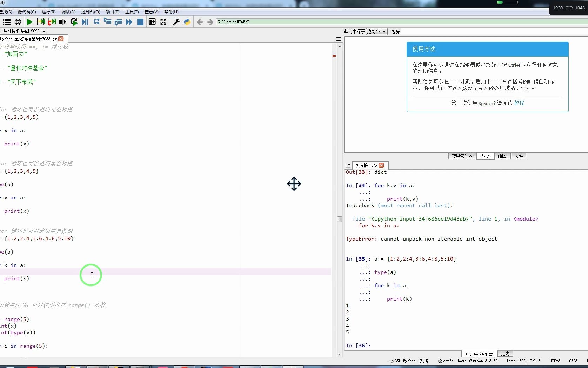Open the 查看(V) menu
Screen dimensions: 588x368
tap(151, 12)
